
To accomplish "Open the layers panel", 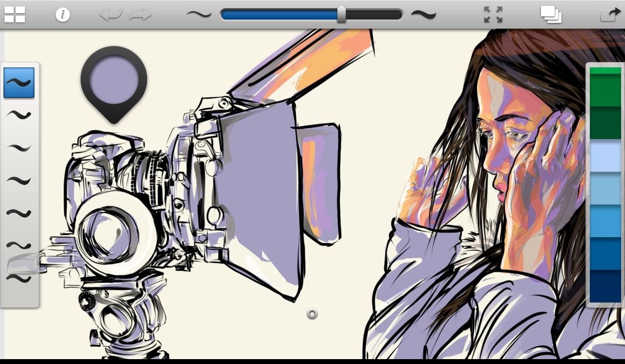I will pyautogui.click(x=551, y=15).
